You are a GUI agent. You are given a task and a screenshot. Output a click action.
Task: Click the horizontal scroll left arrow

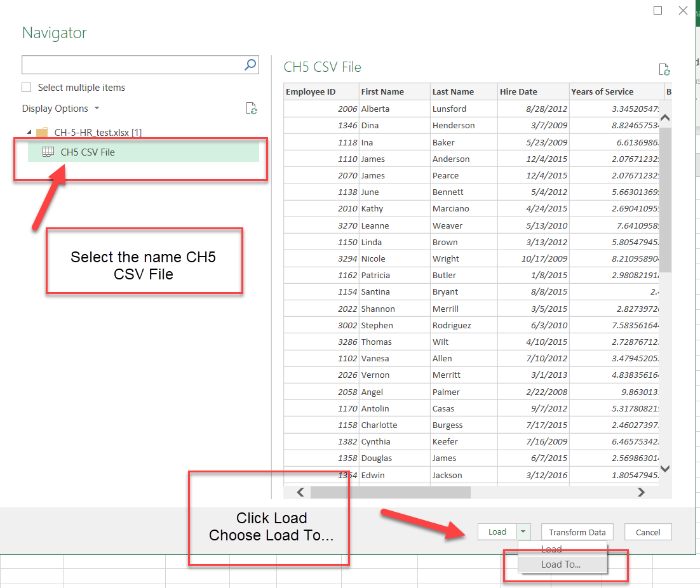[300, 492]
